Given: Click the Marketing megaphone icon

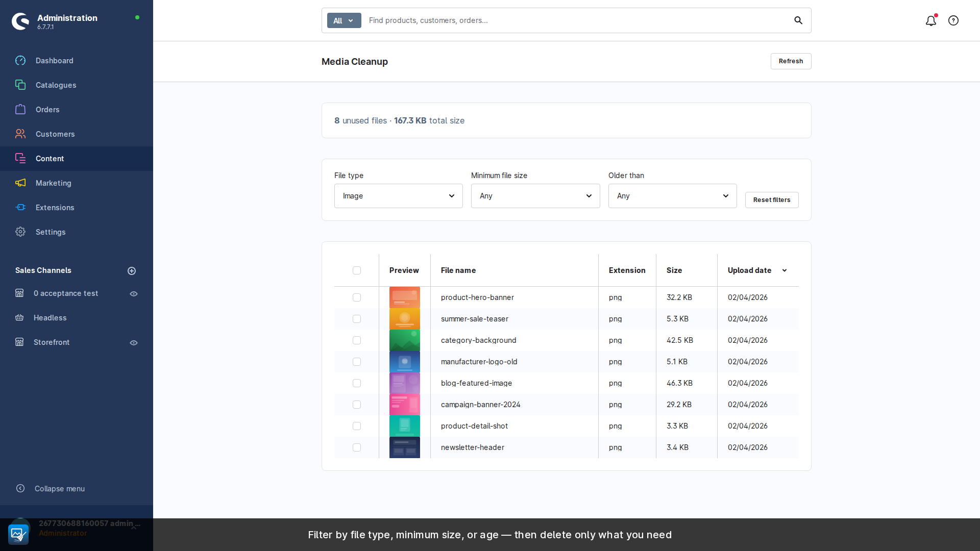Looking at the screenshot, I should 20,183.
